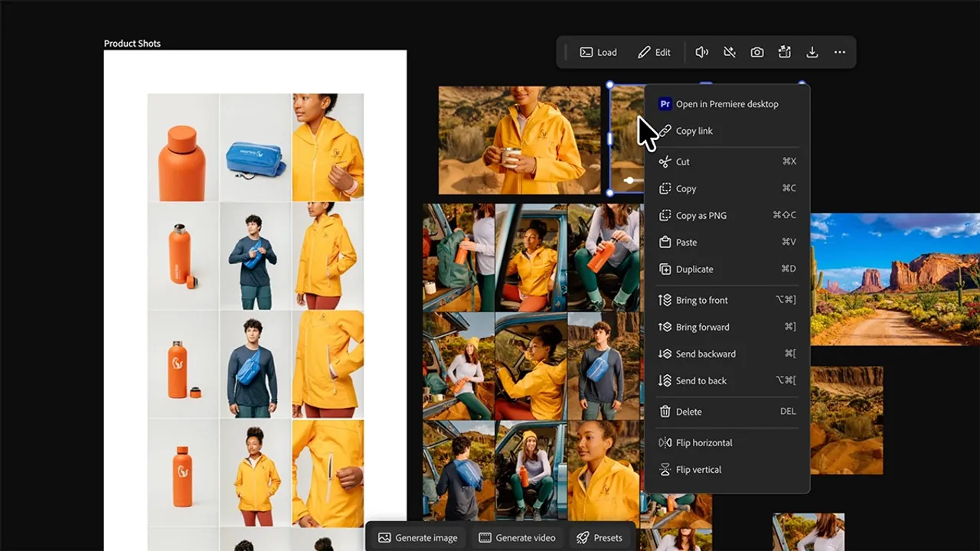This screenshot has width=980, height=551.
Task: Click the crossed-out video camera icon
Action: click(x=729, y=52)
